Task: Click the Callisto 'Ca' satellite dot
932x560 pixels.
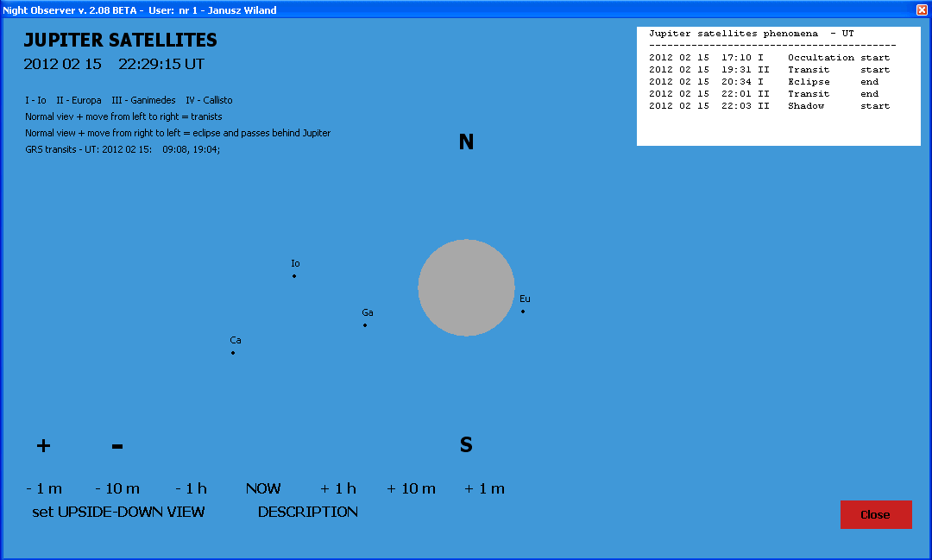Action: [x=233, y=353]
